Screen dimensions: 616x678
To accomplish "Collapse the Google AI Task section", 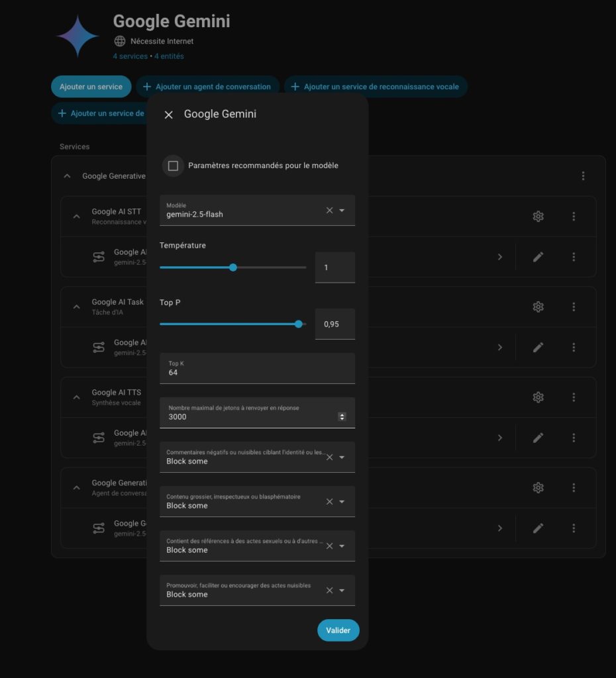I will coord(77,307).
